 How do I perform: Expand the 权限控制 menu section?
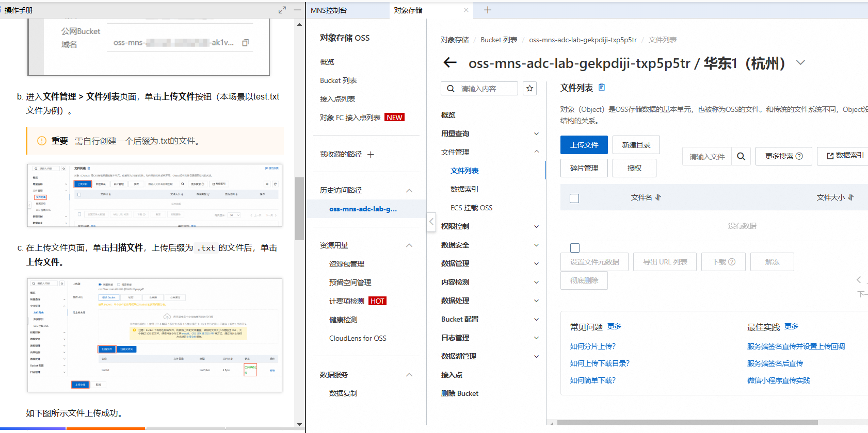[x=536, y=227]
